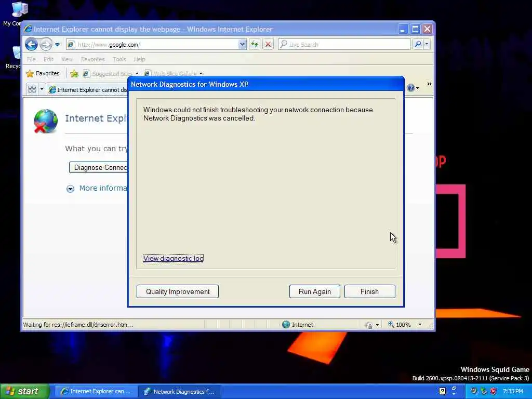Open the File menu
This screenshot has height=399, width=532.
31,59
